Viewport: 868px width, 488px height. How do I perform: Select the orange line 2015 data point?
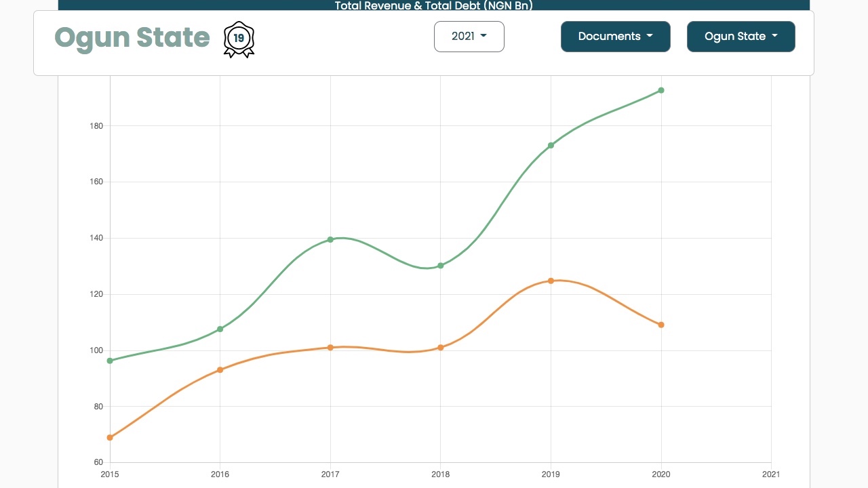110,437
